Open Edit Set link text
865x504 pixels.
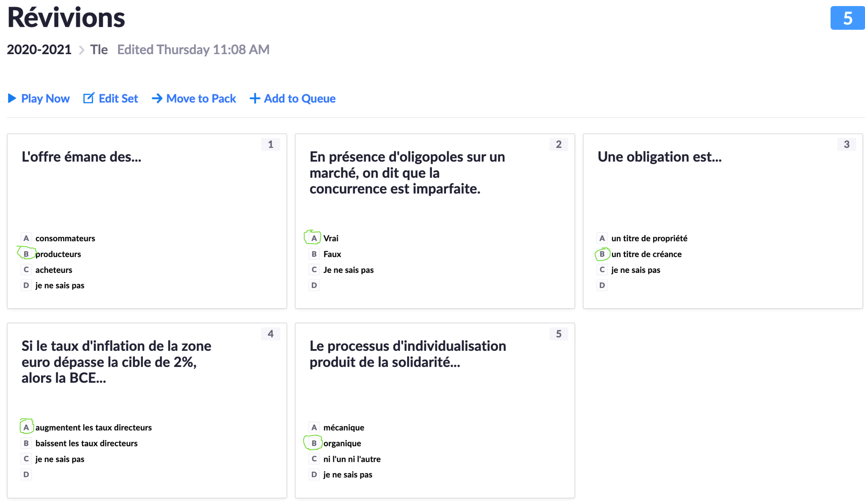118,99
